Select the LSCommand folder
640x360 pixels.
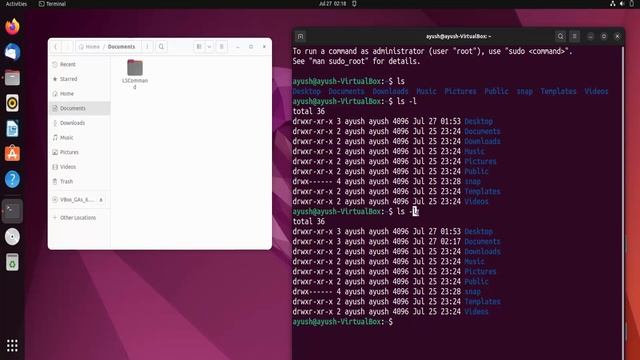(x=135, y=74)
